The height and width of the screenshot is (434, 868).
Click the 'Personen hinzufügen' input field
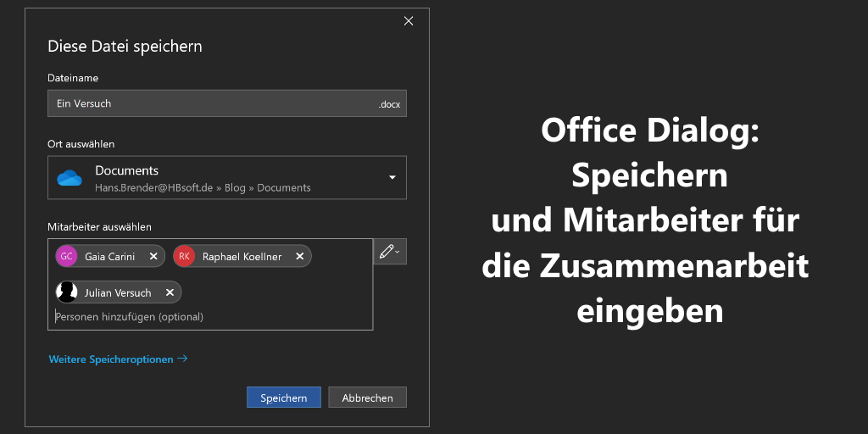(170, 317)
